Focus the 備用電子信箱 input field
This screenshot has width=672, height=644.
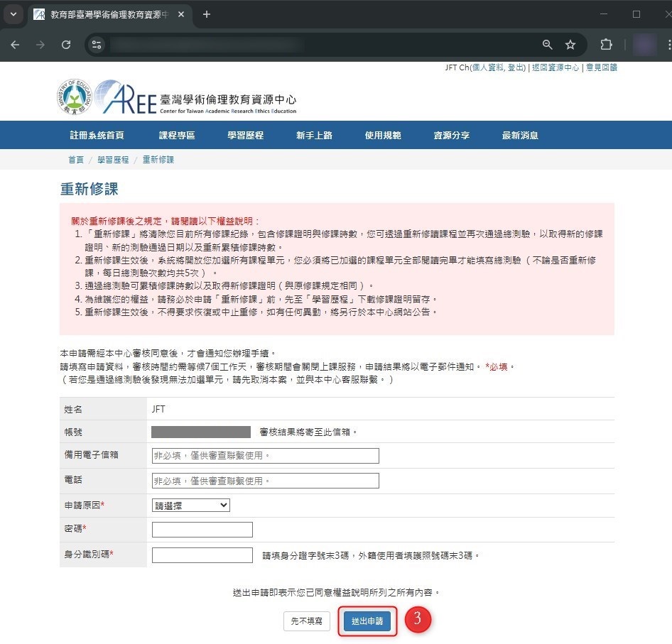[265, 455]
